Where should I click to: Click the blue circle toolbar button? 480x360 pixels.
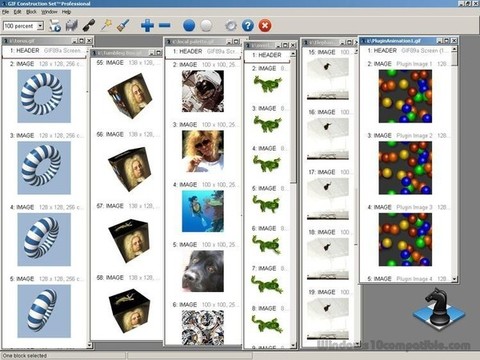pyautogui.click(x=189, y=26)
